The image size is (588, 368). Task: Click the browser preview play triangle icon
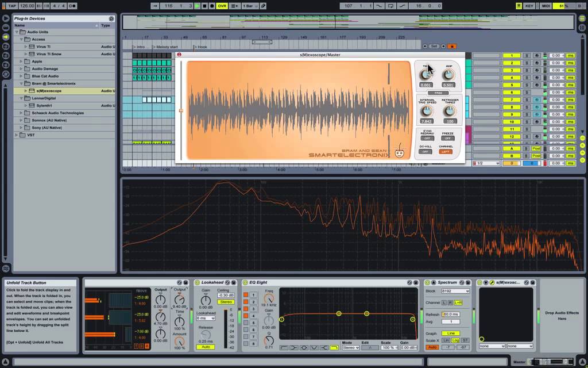tap(6, 18)
